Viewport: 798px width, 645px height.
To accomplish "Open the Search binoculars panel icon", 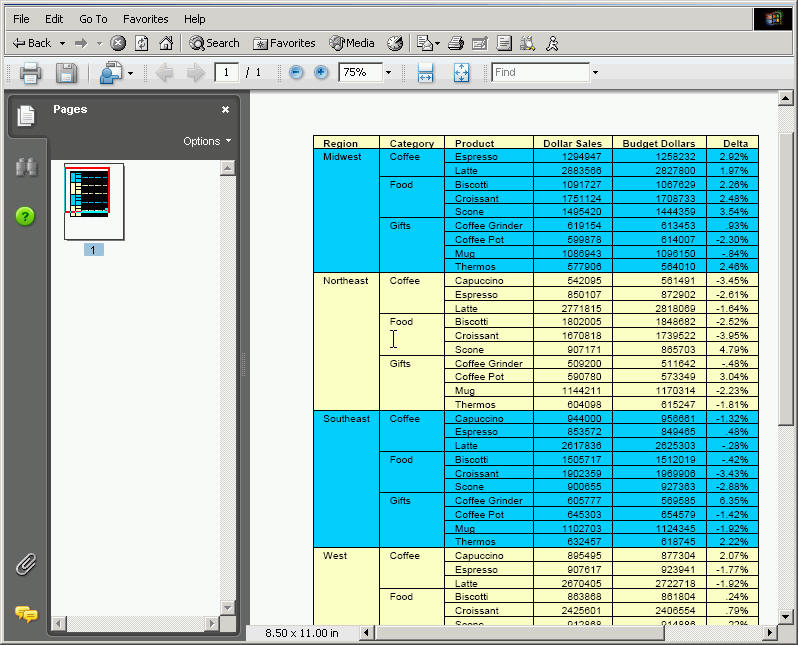I will (26, 167).
